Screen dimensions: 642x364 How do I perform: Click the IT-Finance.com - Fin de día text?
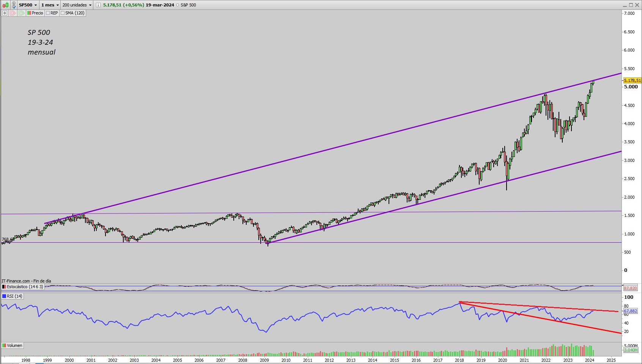(x=26, y=281)
